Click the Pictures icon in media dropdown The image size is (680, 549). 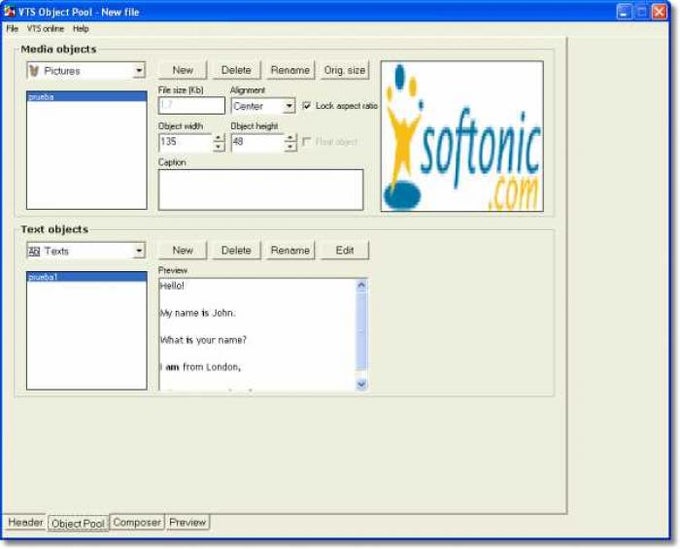(x=34, y=71)
